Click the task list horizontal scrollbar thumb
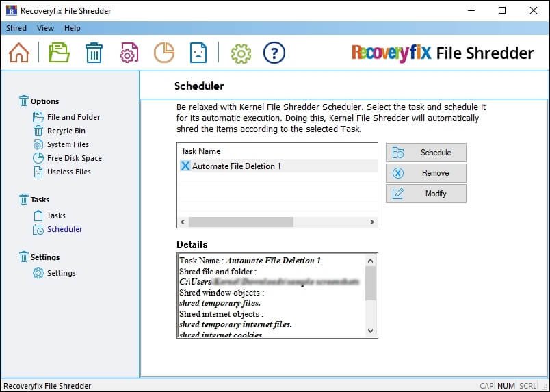 point(241,222)
